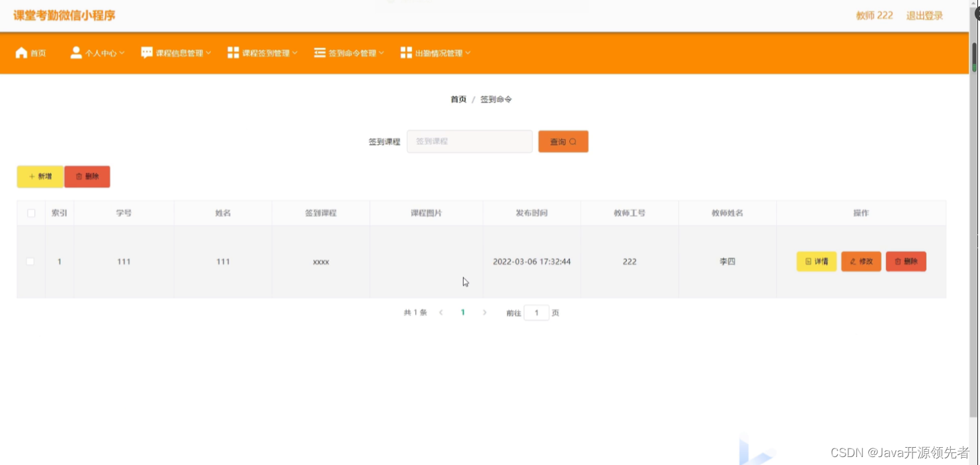This screenshot has width=980, height=465.
Task: Click the 首页 home icon in navbar
Action: (20, 52)
